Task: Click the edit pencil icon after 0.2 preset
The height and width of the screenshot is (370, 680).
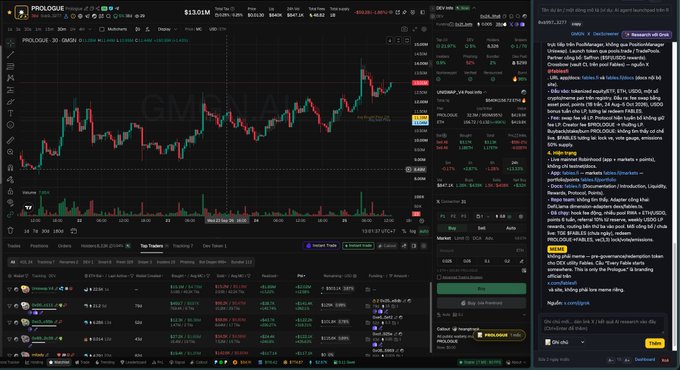Action: (521, 261)
